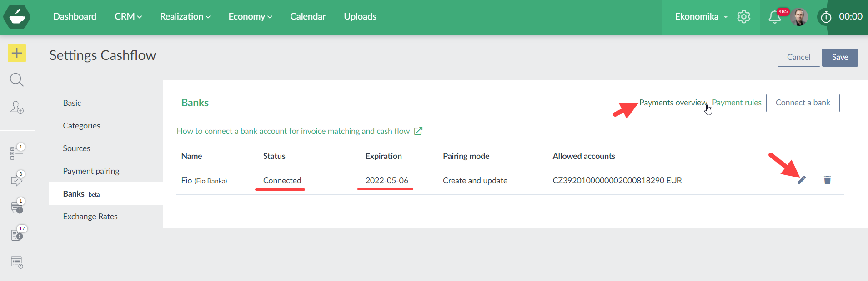Expand the CRM dropdown menu
The width and height of the screenshot is (868, 281).
128,16
